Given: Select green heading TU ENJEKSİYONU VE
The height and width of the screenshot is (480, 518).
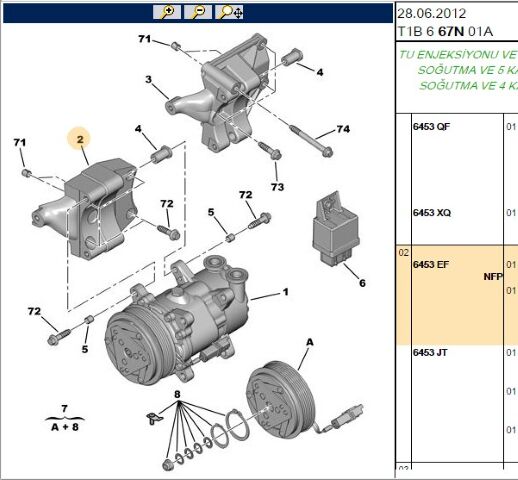Looking at the screenshot, I should point(457,55).
